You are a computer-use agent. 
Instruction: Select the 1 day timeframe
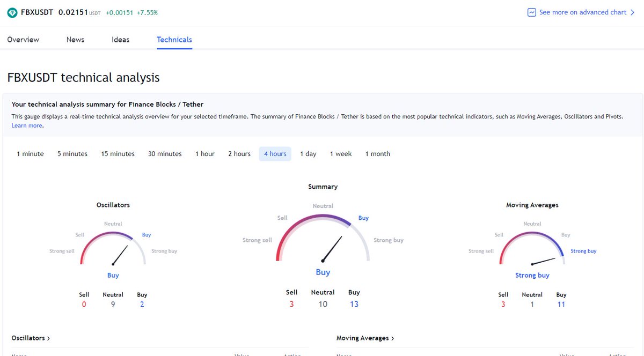coord(308,154)
